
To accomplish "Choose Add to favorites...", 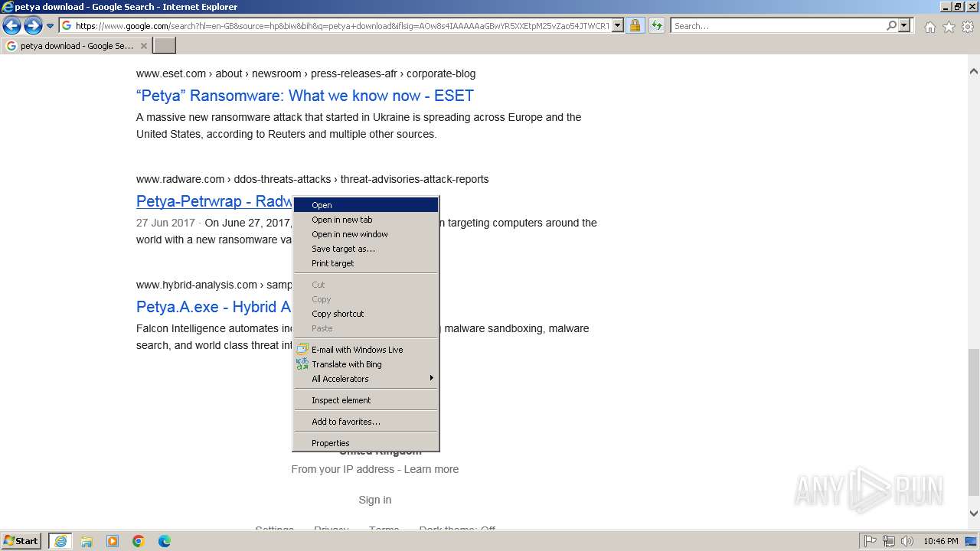I will pos(366,422).
